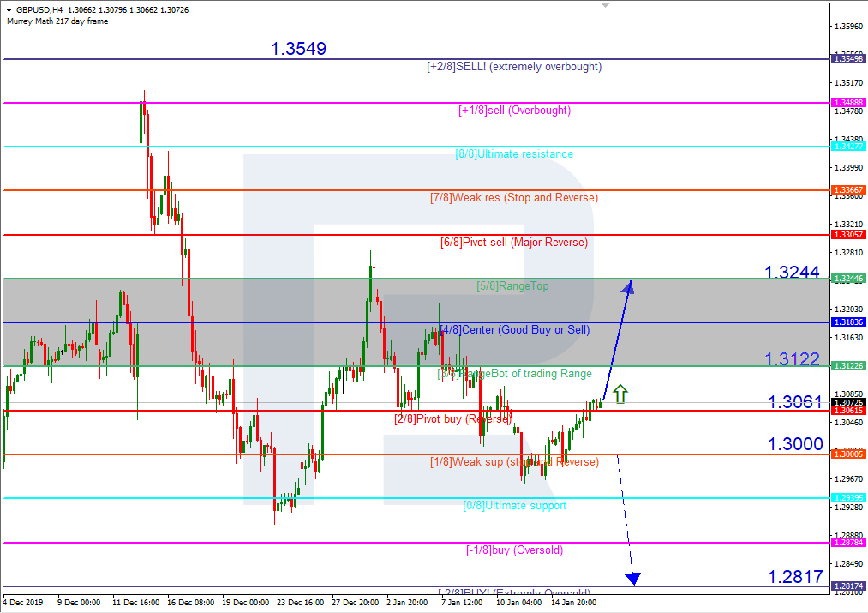The height and width of the screenshot is (613, 868).
Task: Click the '14 Jan 20:00' time axis label
Action: [x=573, y=603]
